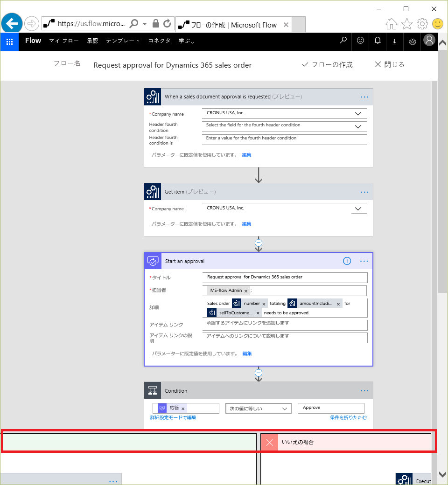The height and width of the screenshot is (485, 448).
Task: Click 編集 link in Get item step
Action: (x=246, y=224)
